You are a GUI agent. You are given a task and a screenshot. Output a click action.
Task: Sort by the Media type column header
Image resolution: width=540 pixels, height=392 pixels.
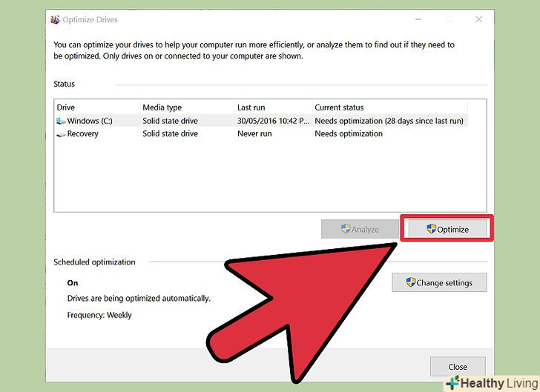click(x=161, y=107)
